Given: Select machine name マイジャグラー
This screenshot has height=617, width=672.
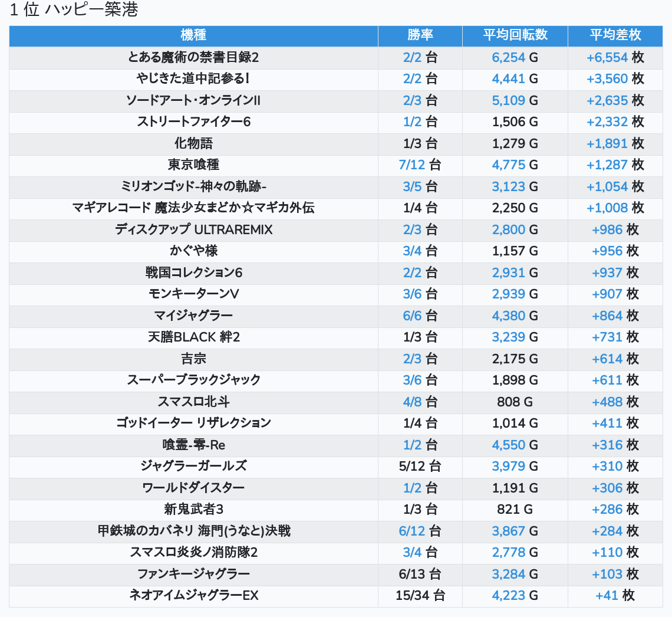Looking at the screenshot, I should 193,316.
